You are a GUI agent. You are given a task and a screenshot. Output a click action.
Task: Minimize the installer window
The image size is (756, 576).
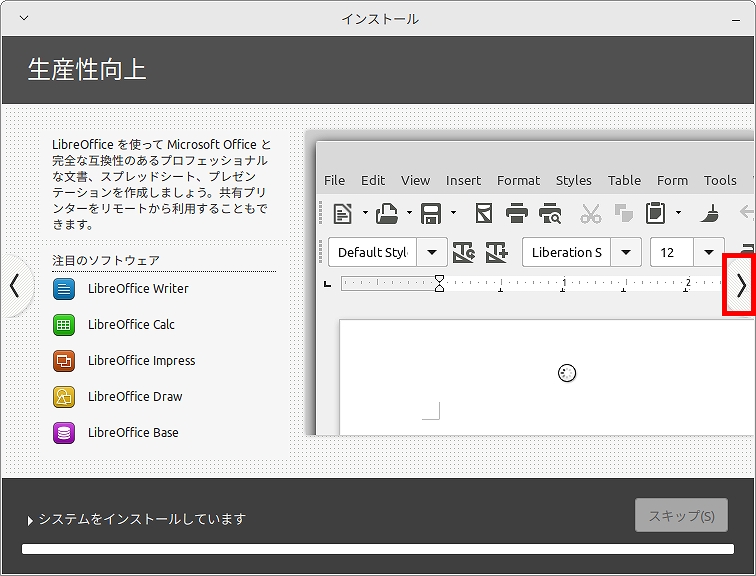coord(736,20)
